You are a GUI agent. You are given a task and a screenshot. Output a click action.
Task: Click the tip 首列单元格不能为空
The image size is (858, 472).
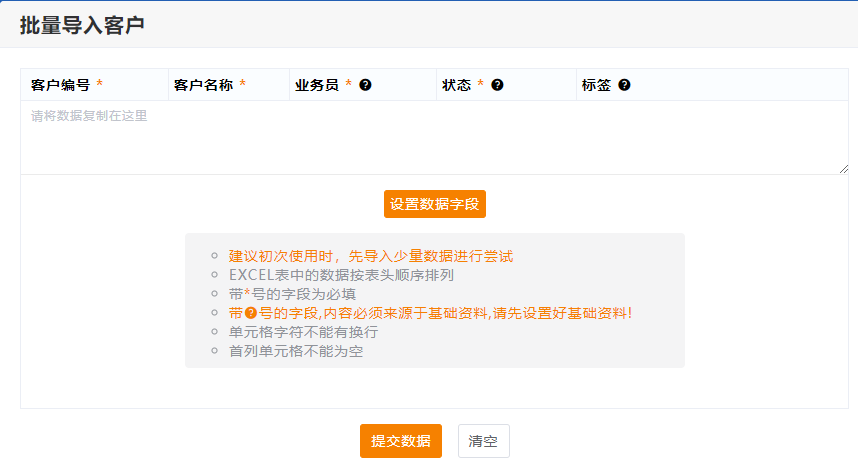tap(296, 351)
